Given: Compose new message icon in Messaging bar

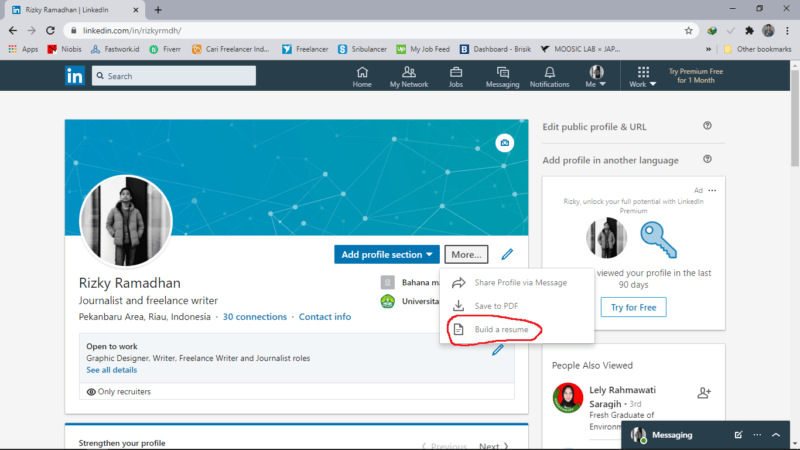Looking at the screenshot, I should (738, 435).
